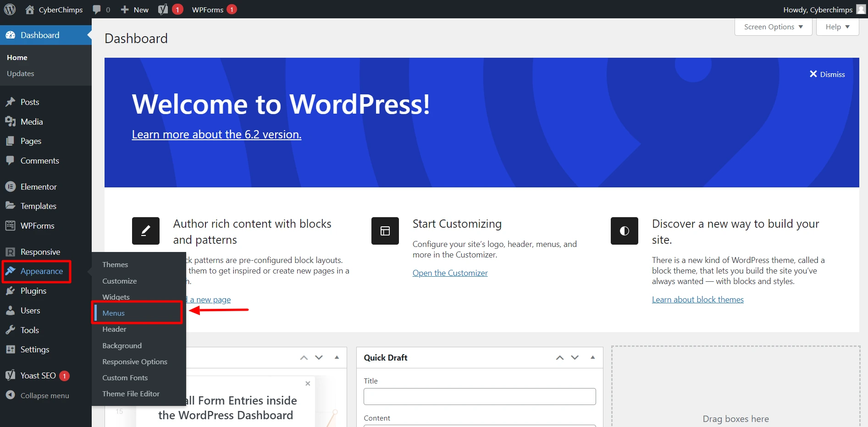The height and width of the screenshot is (427, 868).
Task: Move Quick Draft widget down
Action: [575, 358]
